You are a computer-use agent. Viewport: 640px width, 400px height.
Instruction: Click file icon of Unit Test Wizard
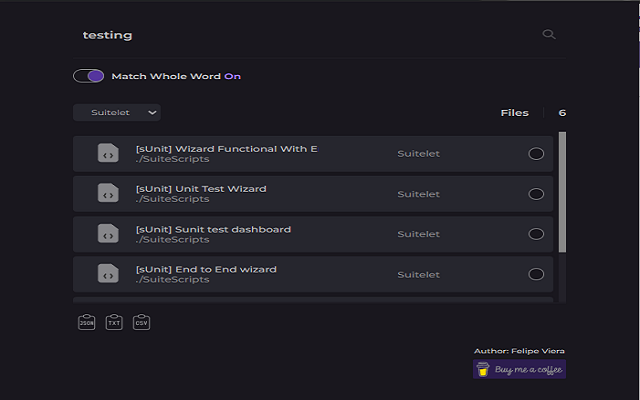(108, 193)
